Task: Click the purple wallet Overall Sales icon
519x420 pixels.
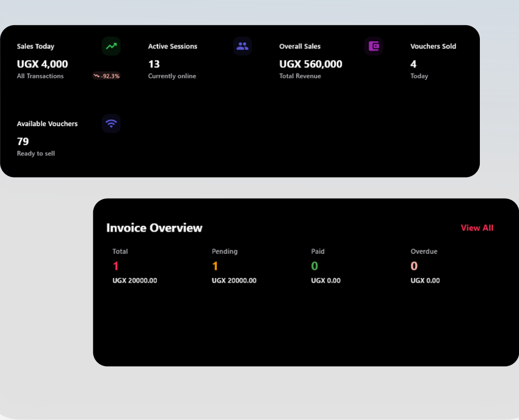Action: (374, 46)
